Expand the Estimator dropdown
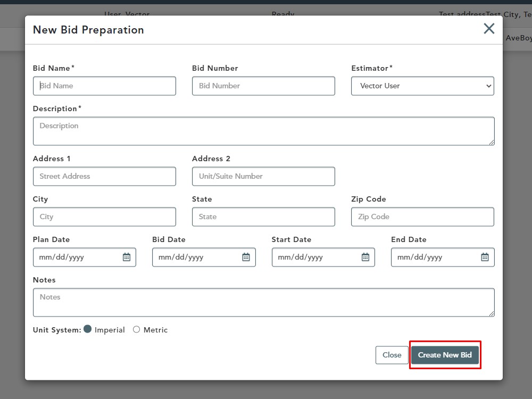This screenshot has height=399, width=532. [x=422, y=86]
